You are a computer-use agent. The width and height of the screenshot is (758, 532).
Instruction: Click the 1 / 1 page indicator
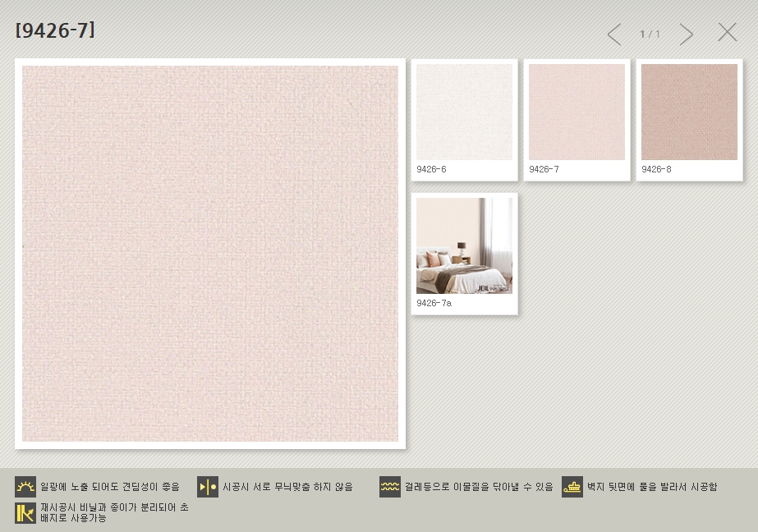click(x=650, y=34)
